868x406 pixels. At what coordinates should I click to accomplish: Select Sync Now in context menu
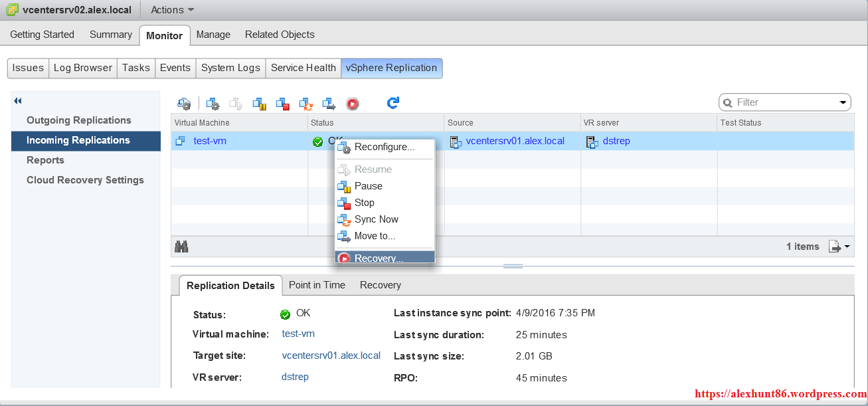point(376,219)
